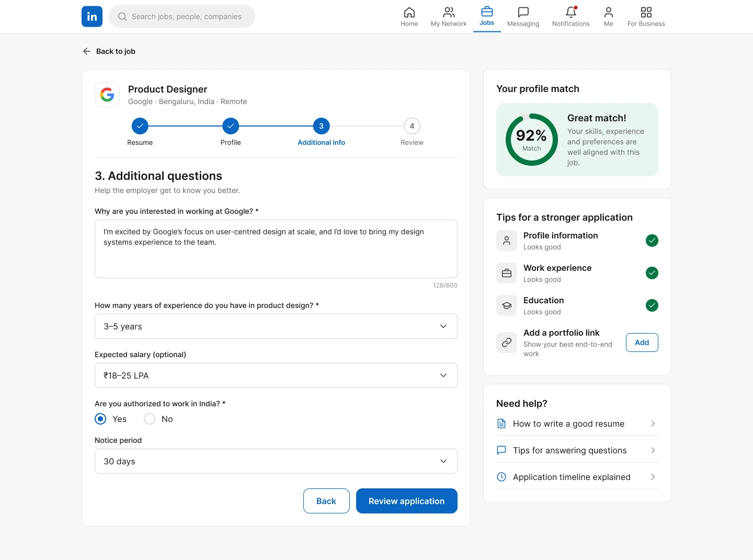Open the years of experience dropdown
The height and width of the screenshot is (560, 753).
pyautogui.click(x=276, y=326)
